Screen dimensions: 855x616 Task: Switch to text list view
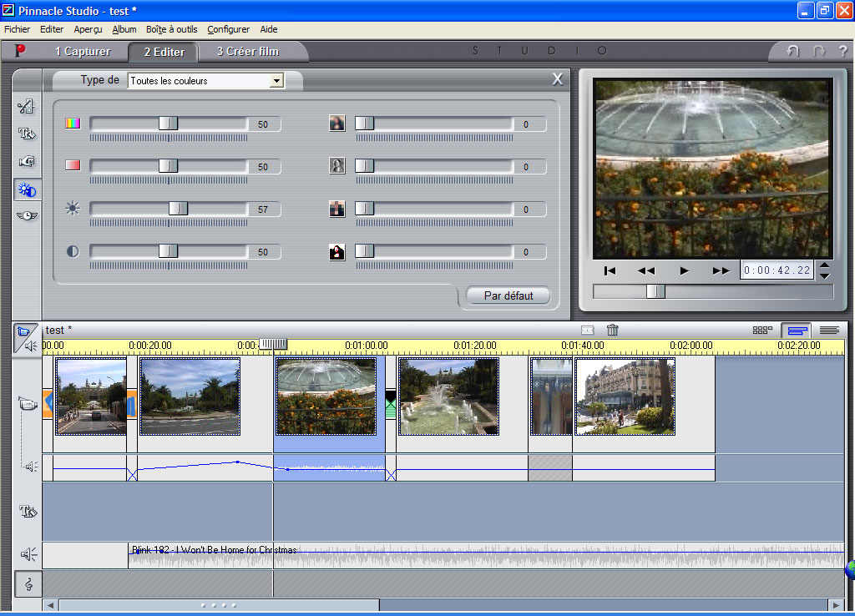[x=829, y=331]
